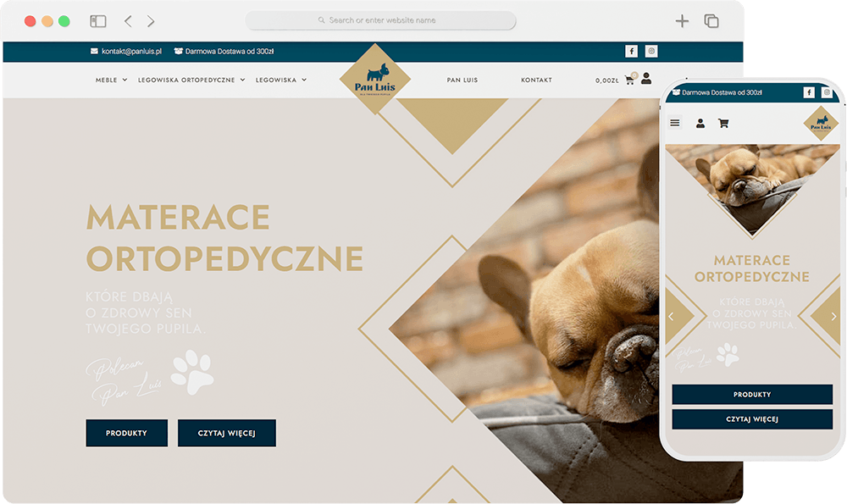Click the desktop user account icon

[x=646, y=78]
